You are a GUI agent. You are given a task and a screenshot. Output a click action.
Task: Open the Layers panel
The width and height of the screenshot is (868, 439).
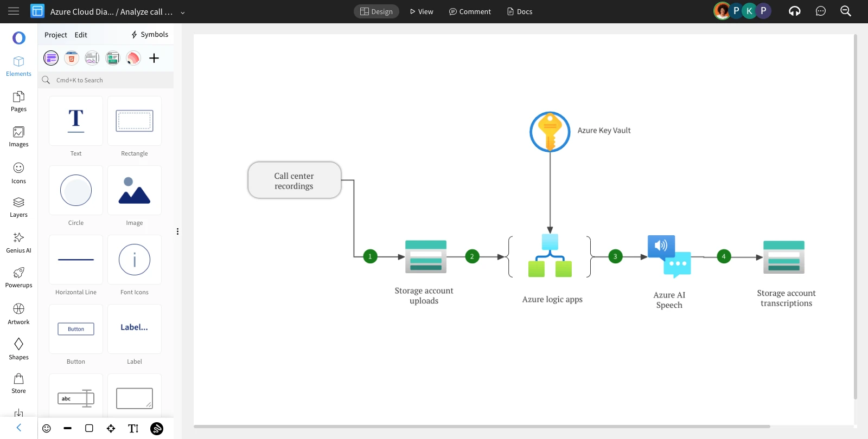(x=19, y=207)
